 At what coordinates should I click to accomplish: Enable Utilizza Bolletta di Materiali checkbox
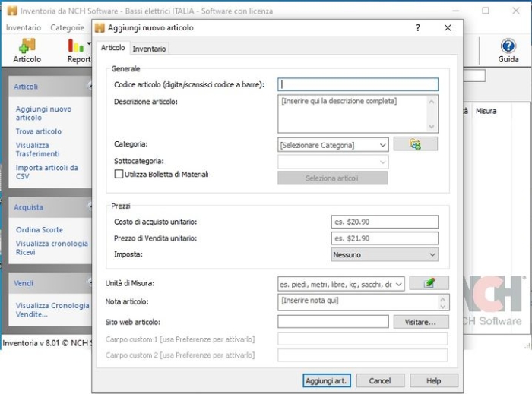[119, 174]
